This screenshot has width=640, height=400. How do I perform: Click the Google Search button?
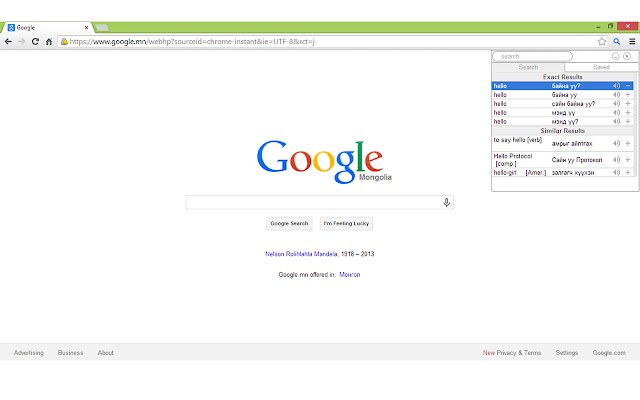(289, 224)
